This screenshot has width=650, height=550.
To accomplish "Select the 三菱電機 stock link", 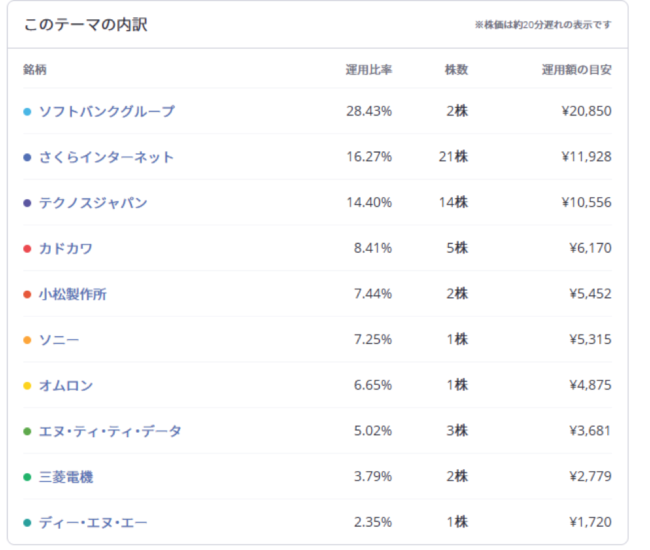I will tap(66, 477).
